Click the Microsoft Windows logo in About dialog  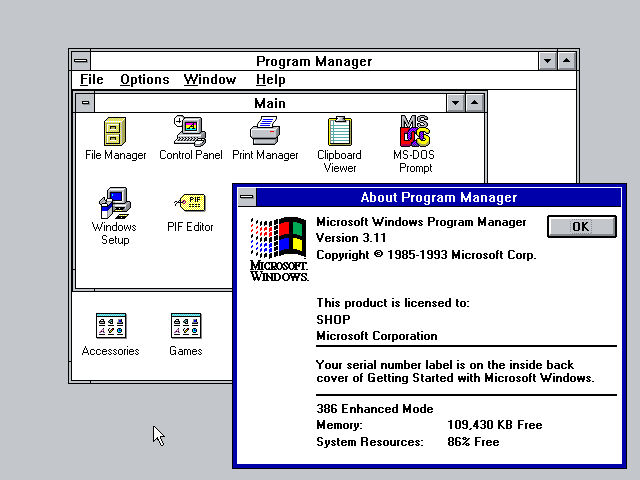(279, 249)
